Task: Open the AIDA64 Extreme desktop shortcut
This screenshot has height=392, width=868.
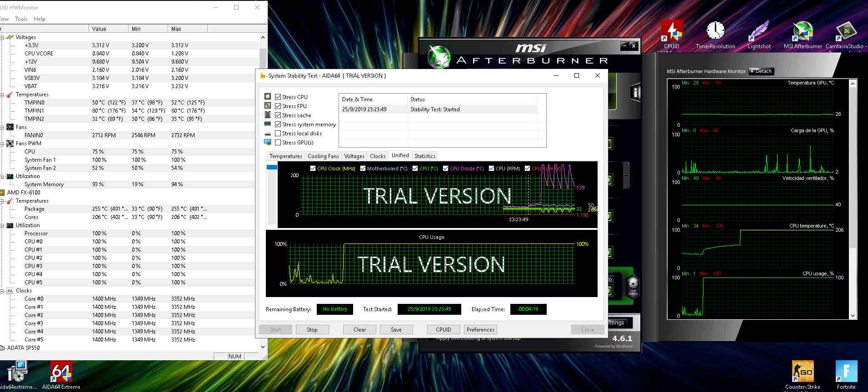Action: click(x=61, y=375)
